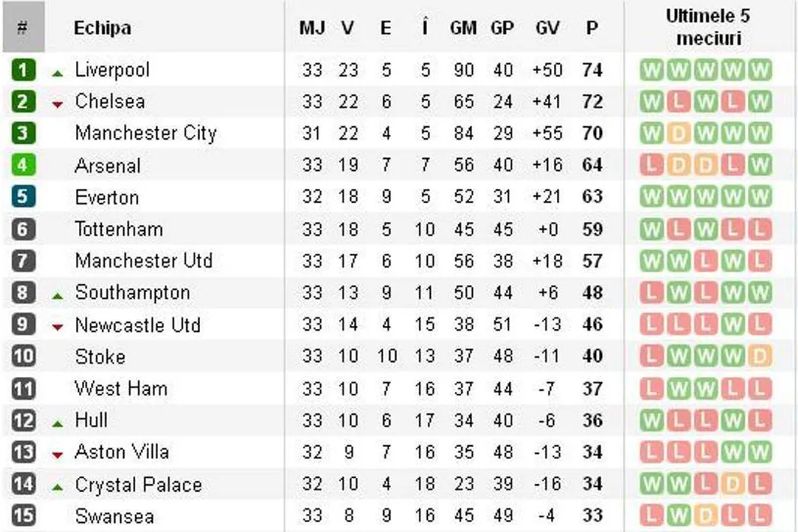This screenshot has height=532, width=798.
Task: Sort by the GV goal difference header
Action: (x=547, y=28)
